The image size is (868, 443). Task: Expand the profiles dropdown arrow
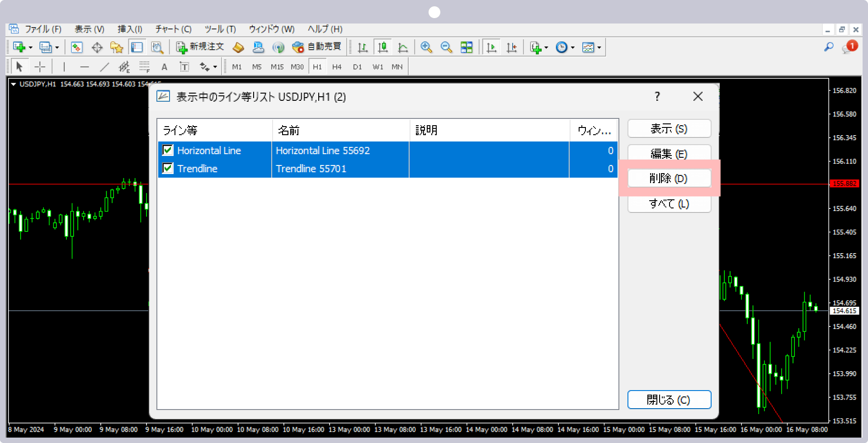(x=57, y=47)
